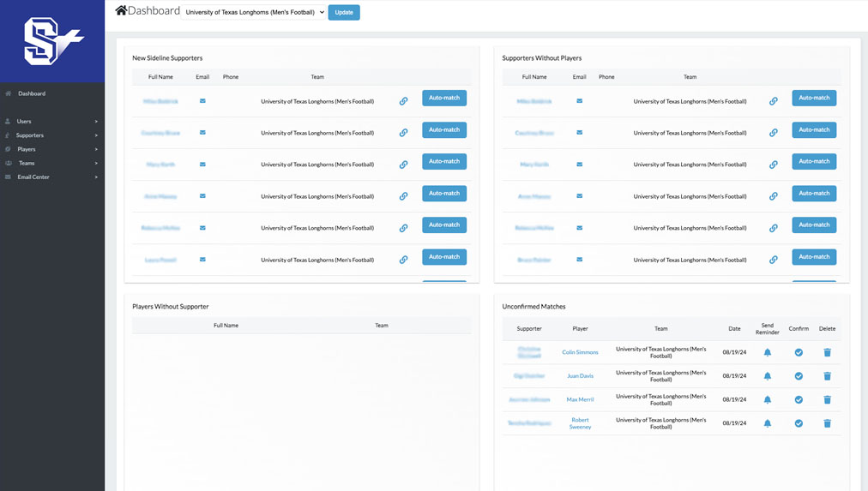Confirm the Colin Simmons match
The height and width of the screenshot is (491, 868).
[799, 352]
